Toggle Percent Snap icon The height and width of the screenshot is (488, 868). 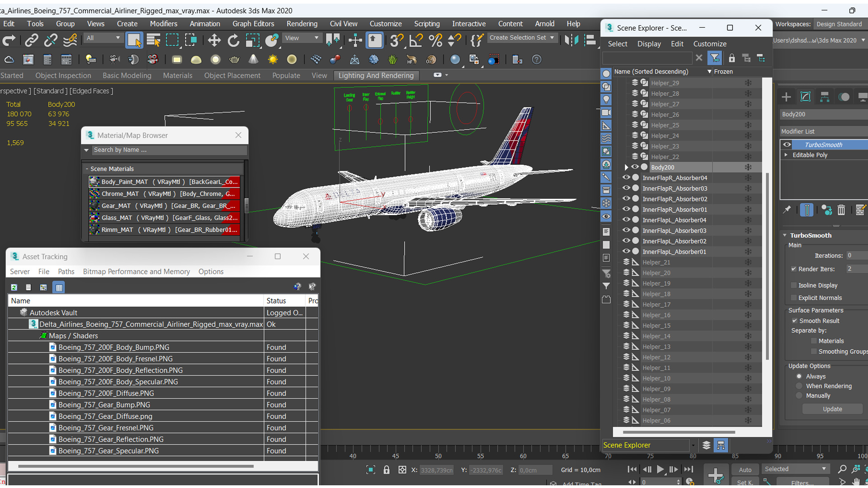point(435,41)
